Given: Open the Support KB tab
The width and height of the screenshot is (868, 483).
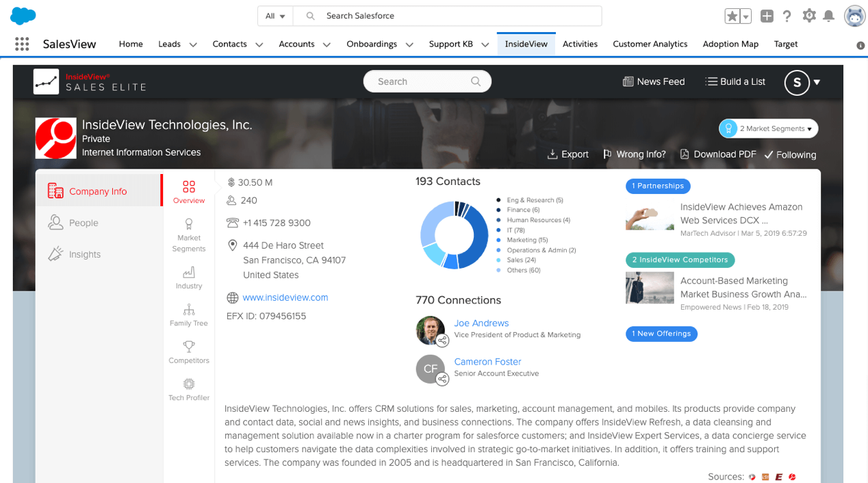Looking at the screenshot, I should [x=451, y=44].
